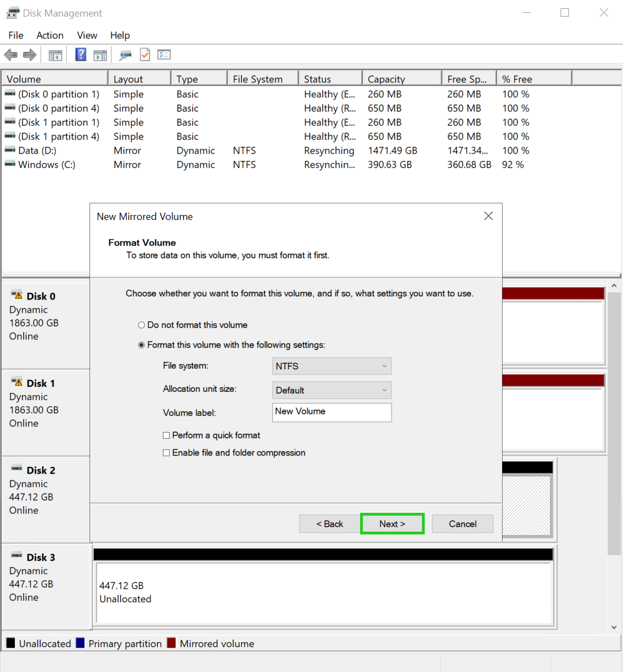Screen dimensions: 623x672
Task: Click the Back navigation arrow in toolbar
Action: point(10,54)
